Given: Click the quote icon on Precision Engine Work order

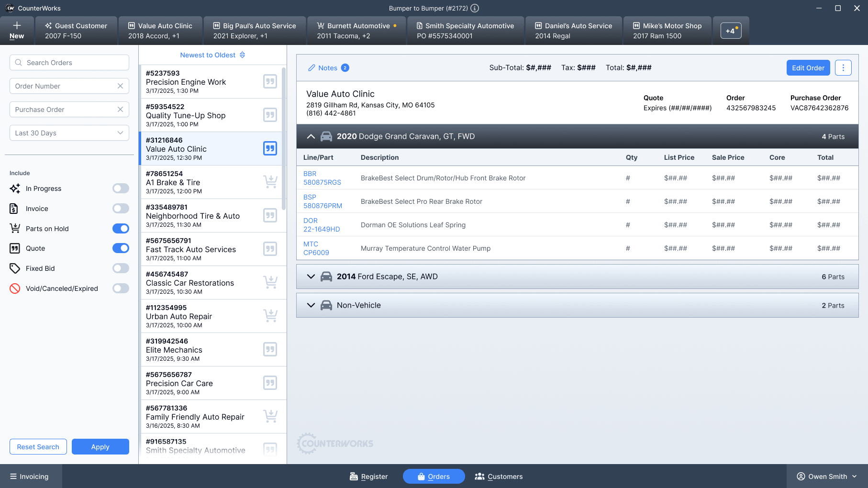Looking at the screenshot, I should tap(270, 82).
